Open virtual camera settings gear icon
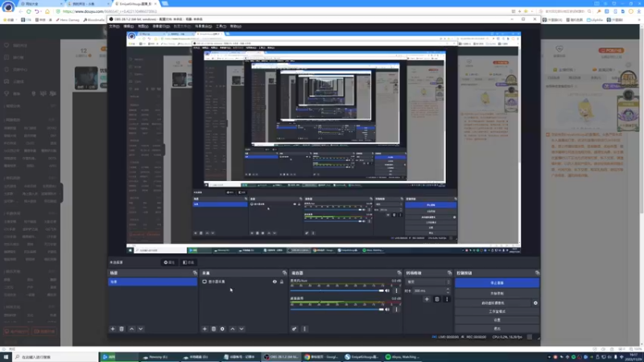Image resolution: width=644 pixels, height=362 pixels. tap(535, 303)
